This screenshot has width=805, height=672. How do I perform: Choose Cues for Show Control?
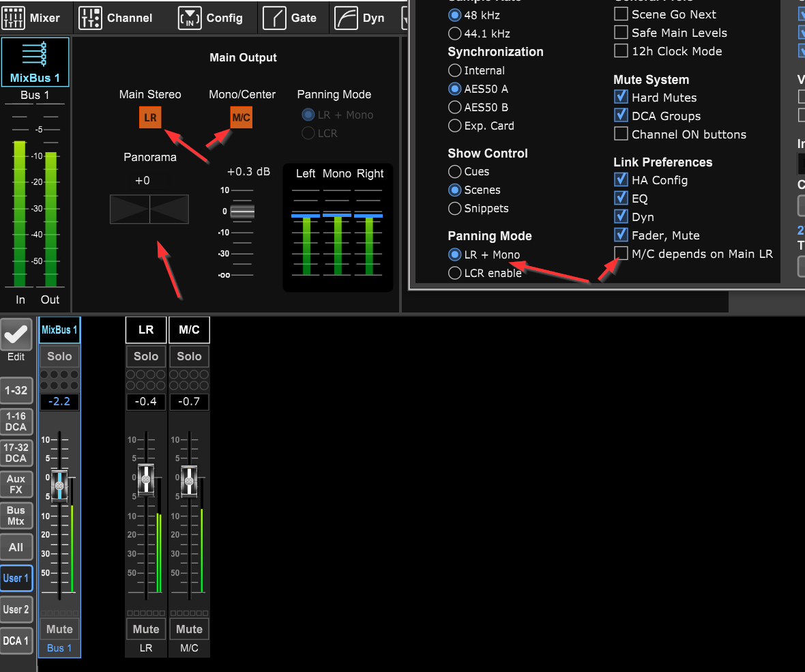(x=454, y=171)
